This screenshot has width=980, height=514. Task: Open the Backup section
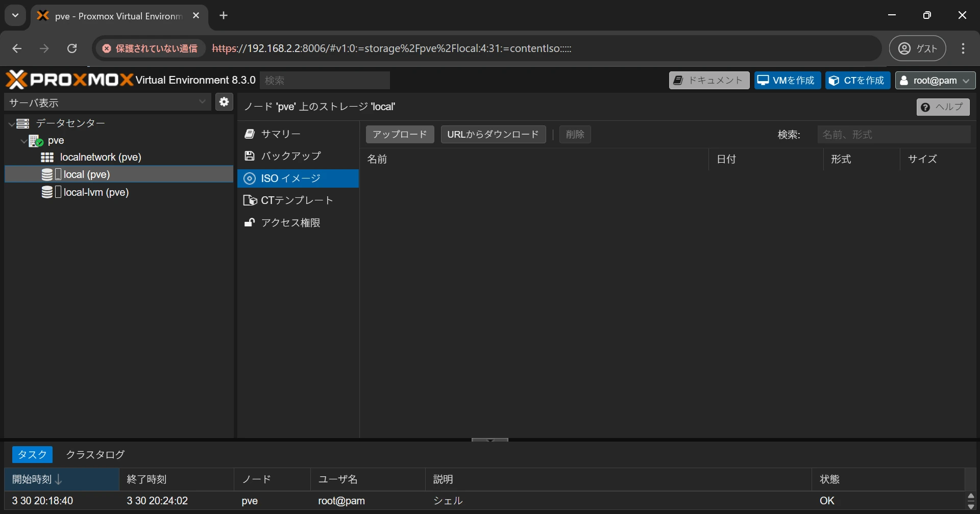[x=298, y=156]
